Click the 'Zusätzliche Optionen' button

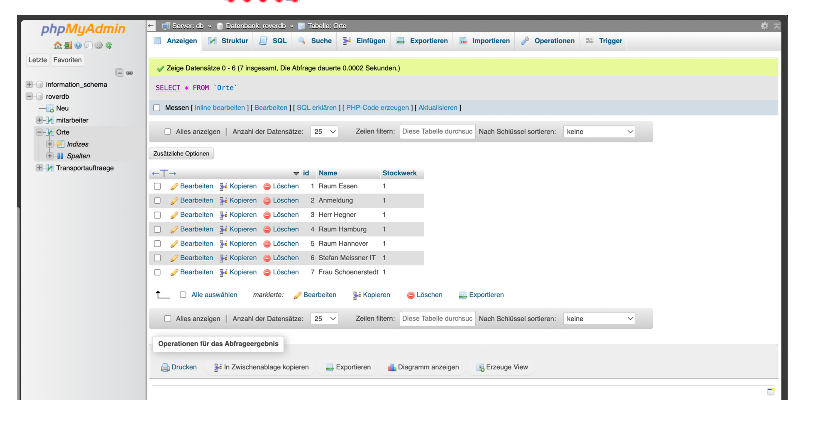181,154
